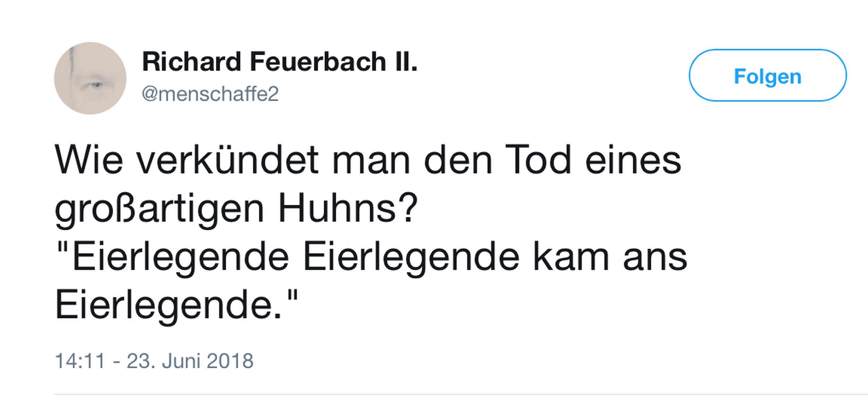Click the "II." suffix of the display name
The width and height of the screenshot is (868, 395).
406,62
